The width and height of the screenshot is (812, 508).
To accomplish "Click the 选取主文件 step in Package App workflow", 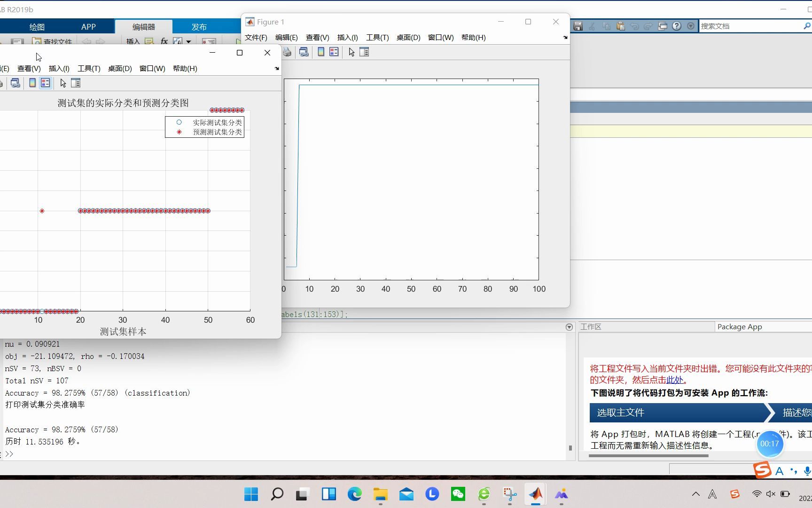I will (x=620, y=413).
